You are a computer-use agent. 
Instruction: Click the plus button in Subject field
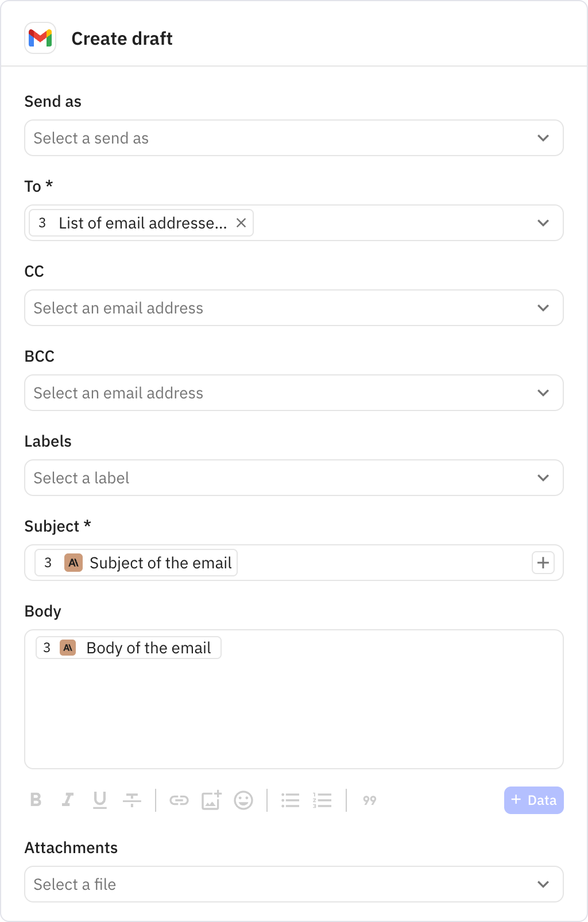[543, 563]
